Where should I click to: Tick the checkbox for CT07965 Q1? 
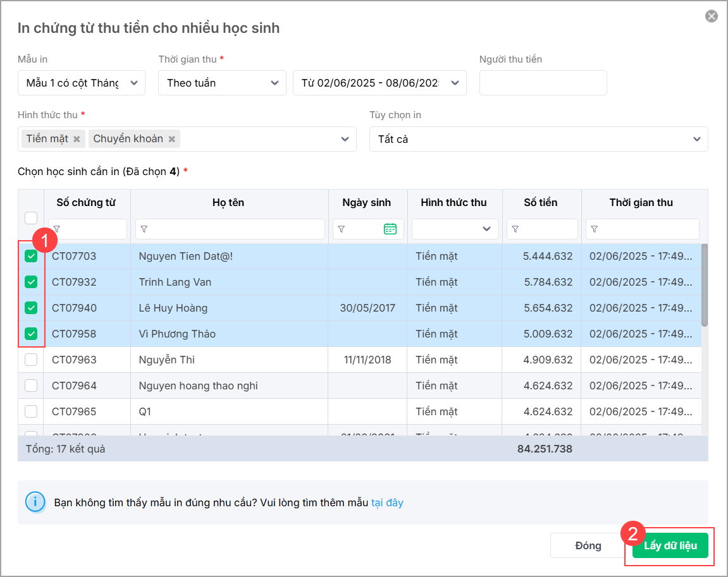[31, 411]
